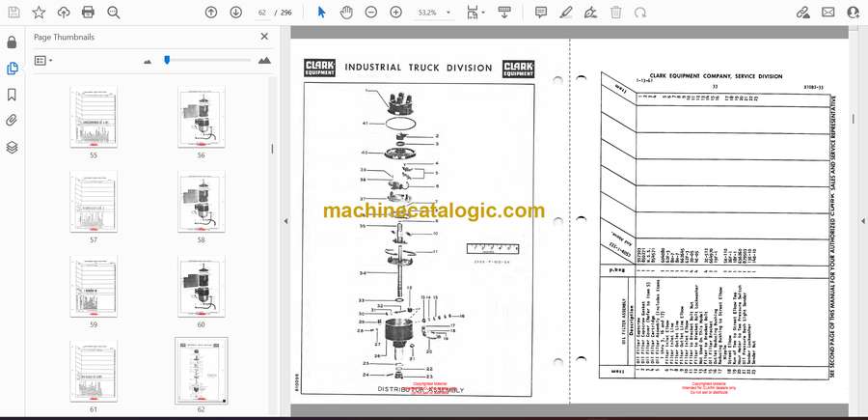Click the rotate page icon

point(640,13)
